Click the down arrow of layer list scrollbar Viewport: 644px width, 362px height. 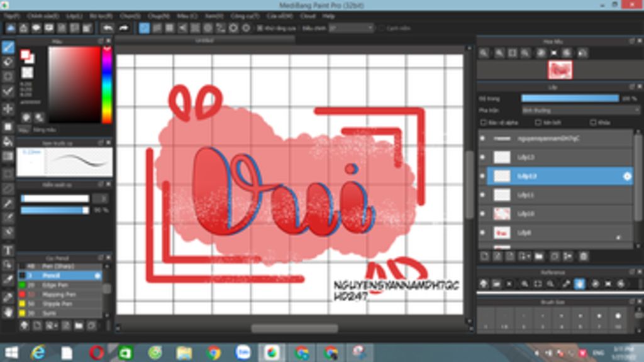638,246
